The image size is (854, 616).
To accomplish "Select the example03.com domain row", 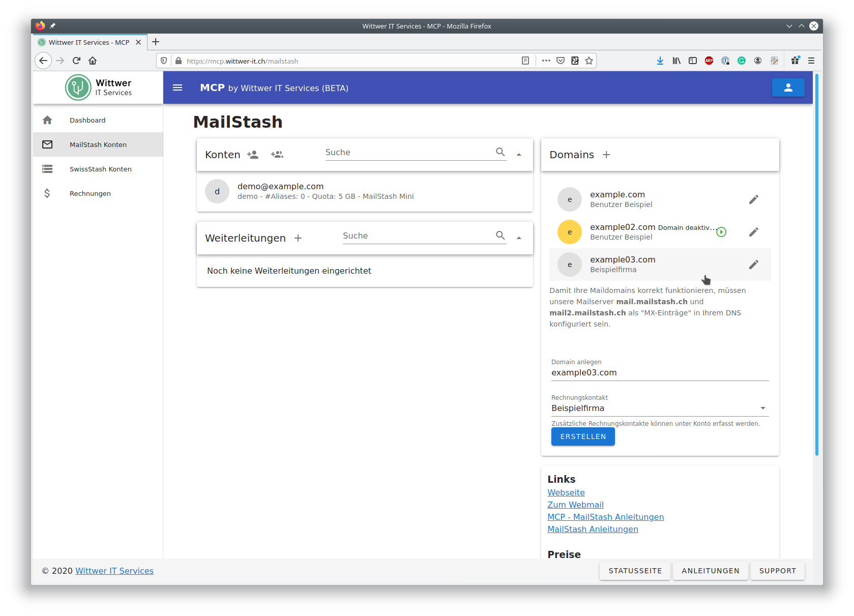I will point(660,265).
